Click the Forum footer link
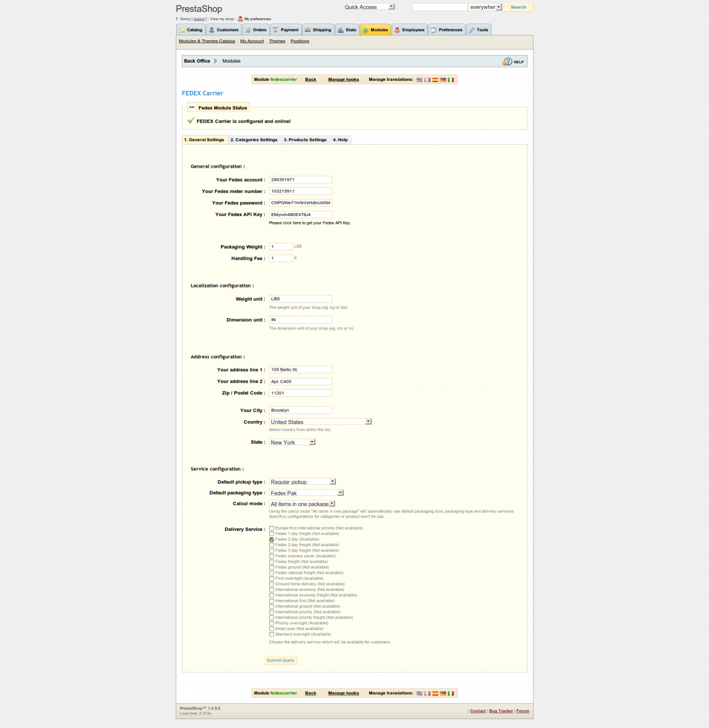709x728 pixels. point(523,711)
